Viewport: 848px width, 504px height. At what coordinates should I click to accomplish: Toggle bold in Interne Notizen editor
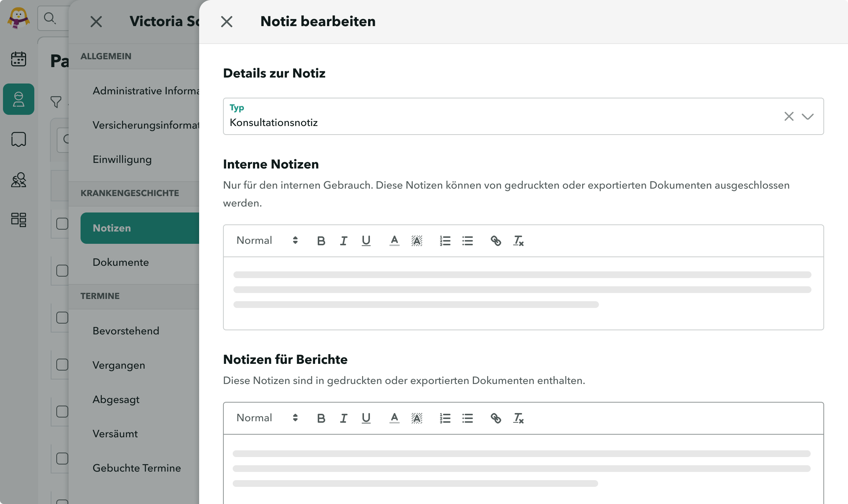coord(321,241)
